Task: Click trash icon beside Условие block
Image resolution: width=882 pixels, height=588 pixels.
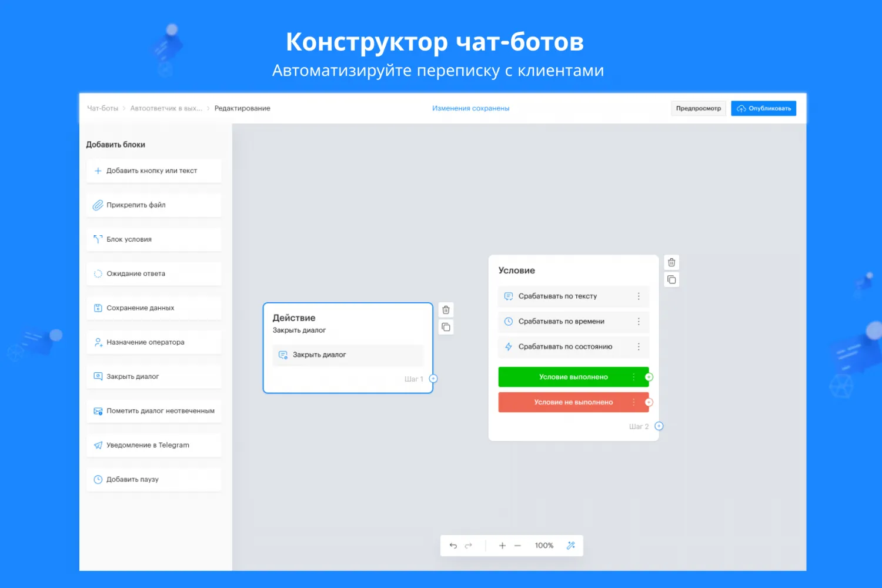Action: click(x=671, y=262)
